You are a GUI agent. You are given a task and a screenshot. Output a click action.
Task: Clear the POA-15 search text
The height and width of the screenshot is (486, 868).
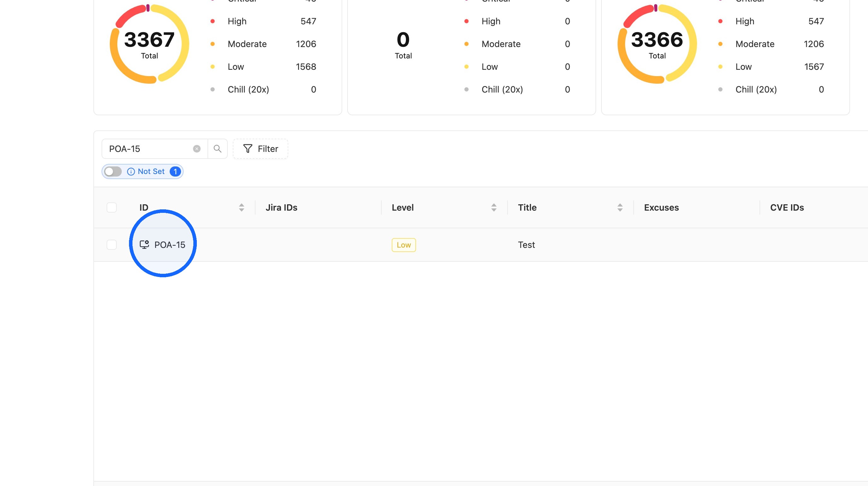click(x=197, y=149)
